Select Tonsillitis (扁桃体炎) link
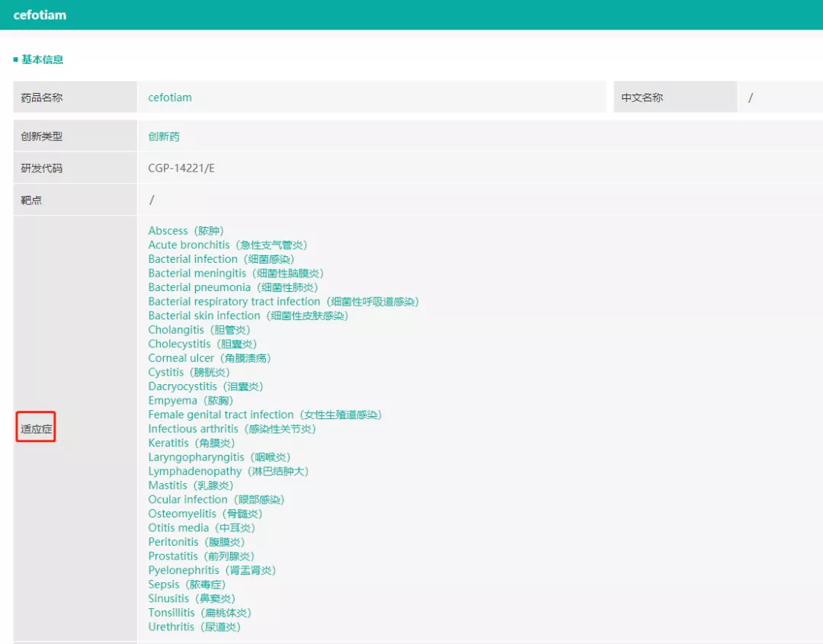This screenshot has height=644, width=823. tap(200, 614)
